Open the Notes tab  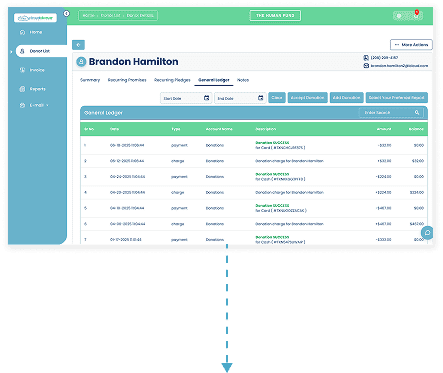(243, 80)
